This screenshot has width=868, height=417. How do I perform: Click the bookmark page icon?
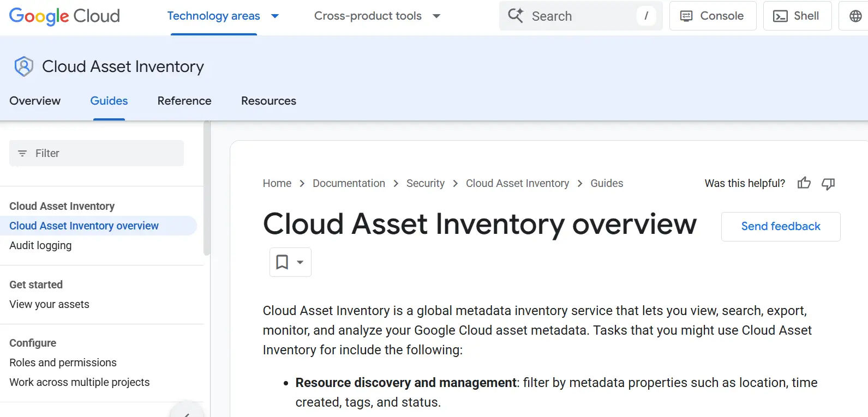[282, 262]
